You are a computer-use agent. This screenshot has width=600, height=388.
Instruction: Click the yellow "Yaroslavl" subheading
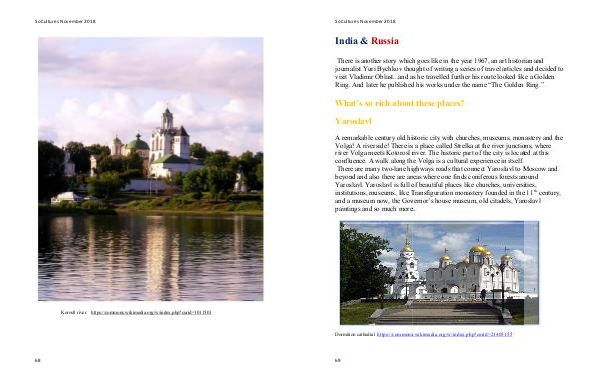[353, 121]
